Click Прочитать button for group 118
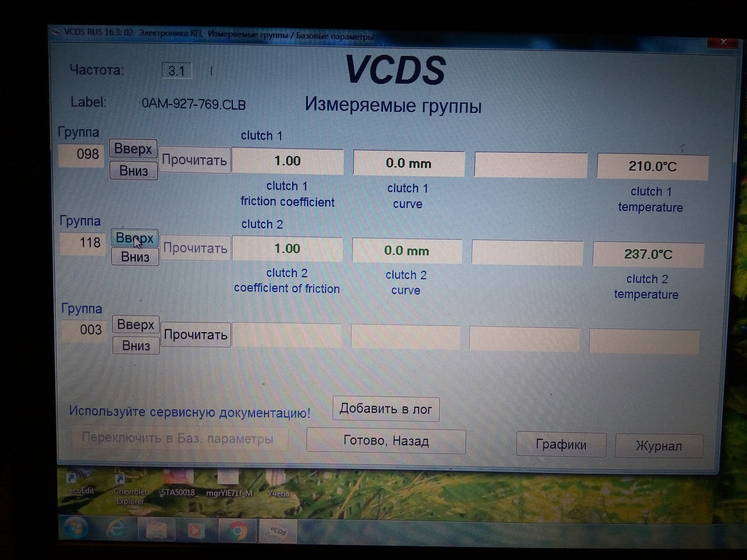 [x=195, y=248]
